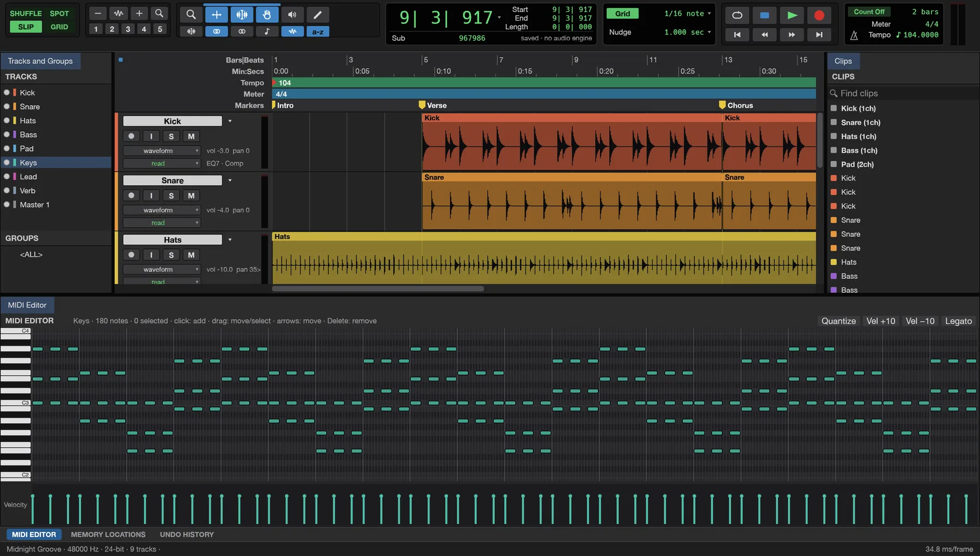Screen dimensions: 980x556
Task: Record-arm the Hats track
Action: tap(131, 255)
